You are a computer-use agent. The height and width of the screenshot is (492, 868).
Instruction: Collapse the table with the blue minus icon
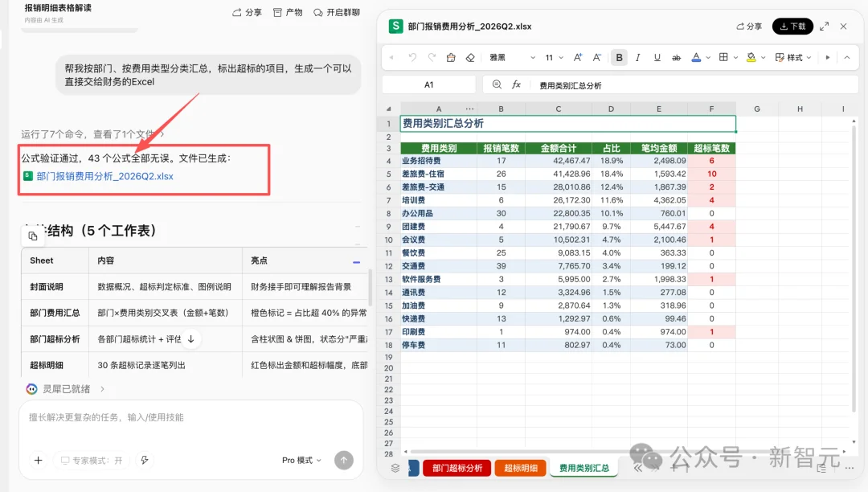pos(357,262)
